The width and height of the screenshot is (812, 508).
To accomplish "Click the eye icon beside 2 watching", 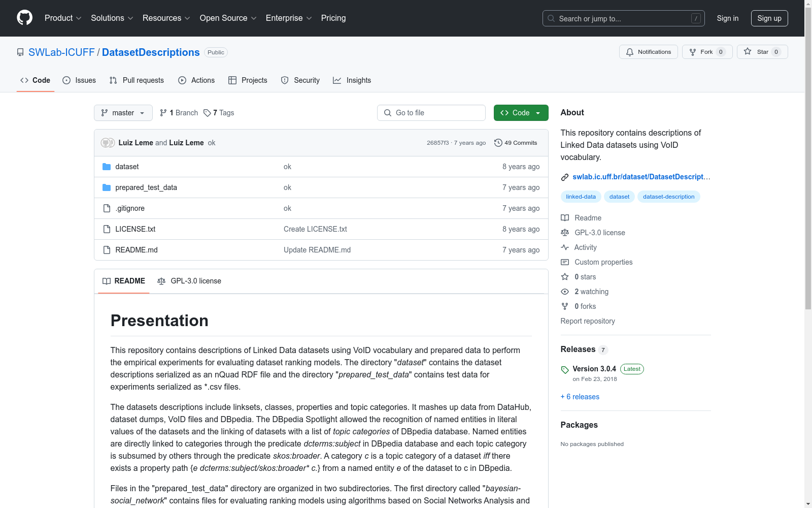I will 565,292.
